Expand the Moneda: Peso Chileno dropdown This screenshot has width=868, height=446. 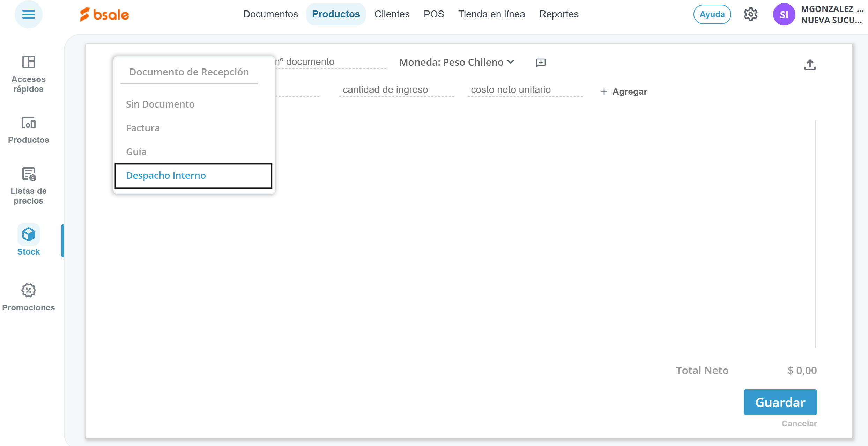(x=457, y=62)
